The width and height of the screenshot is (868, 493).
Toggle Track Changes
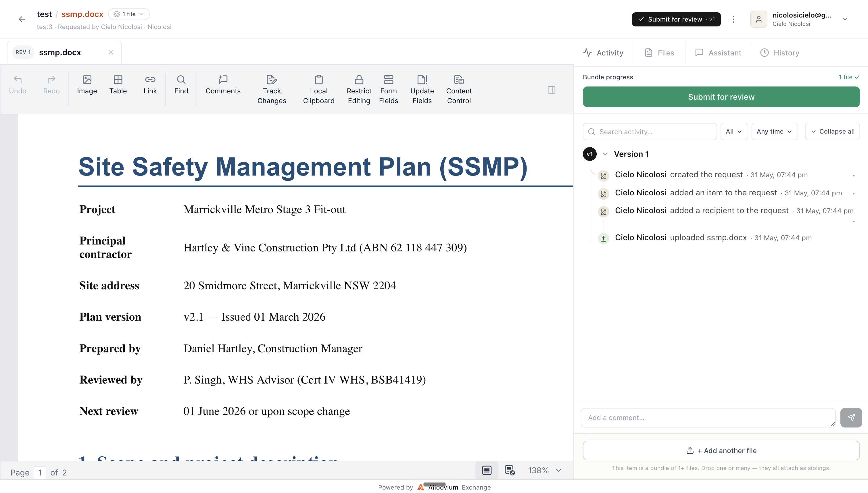[272, 90]
